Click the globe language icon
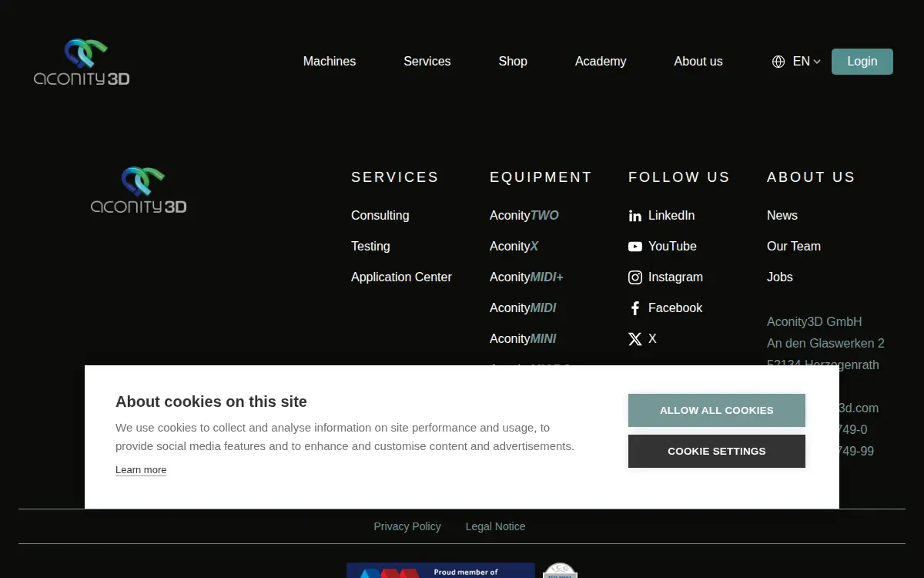The image size is (924, 578). [x=778, y=62]
